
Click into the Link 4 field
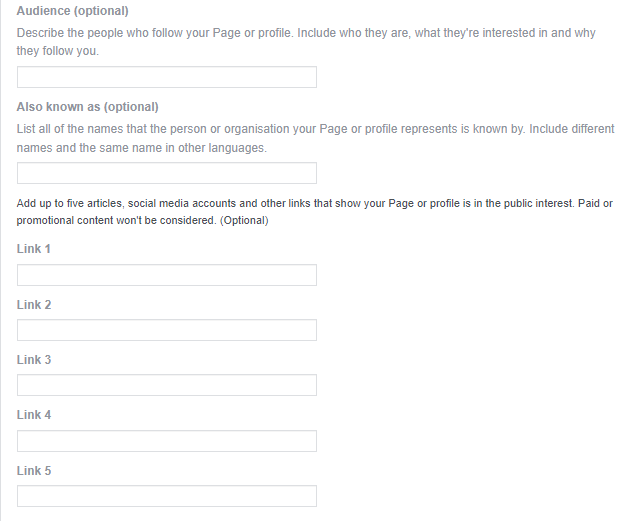click(166, 441)
